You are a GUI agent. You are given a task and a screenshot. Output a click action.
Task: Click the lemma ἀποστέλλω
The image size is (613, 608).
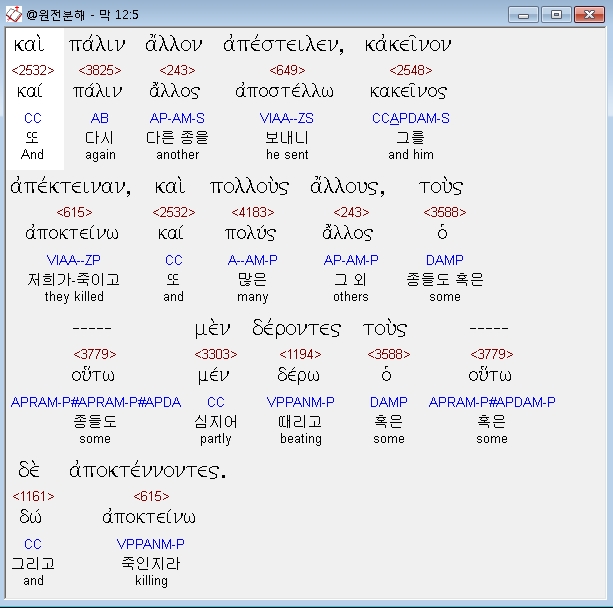[x=284, y=91]
